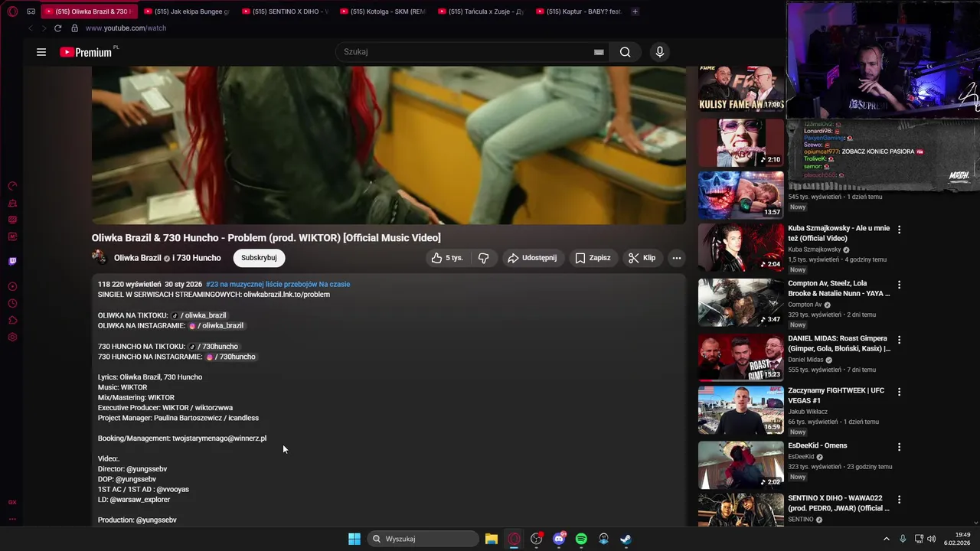
Task: Open Kuba Szmajkowsky video thumbnail
Action: coord(741,247)
